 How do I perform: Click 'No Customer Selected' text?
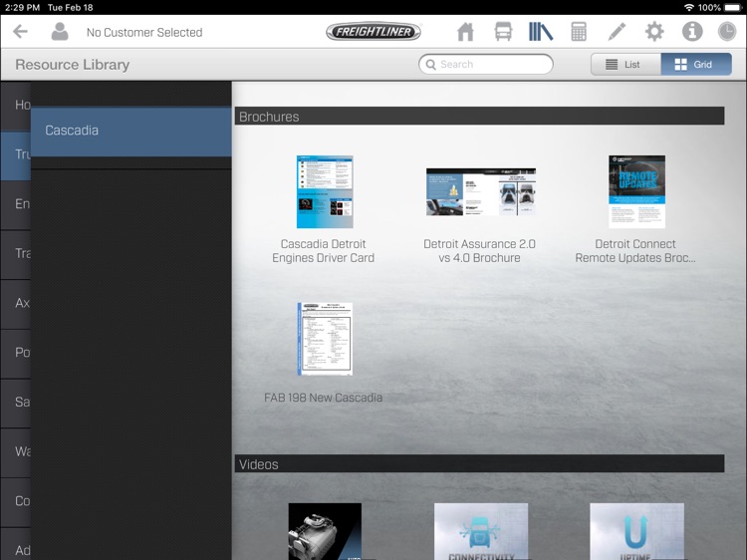click(x=144, y=33)
